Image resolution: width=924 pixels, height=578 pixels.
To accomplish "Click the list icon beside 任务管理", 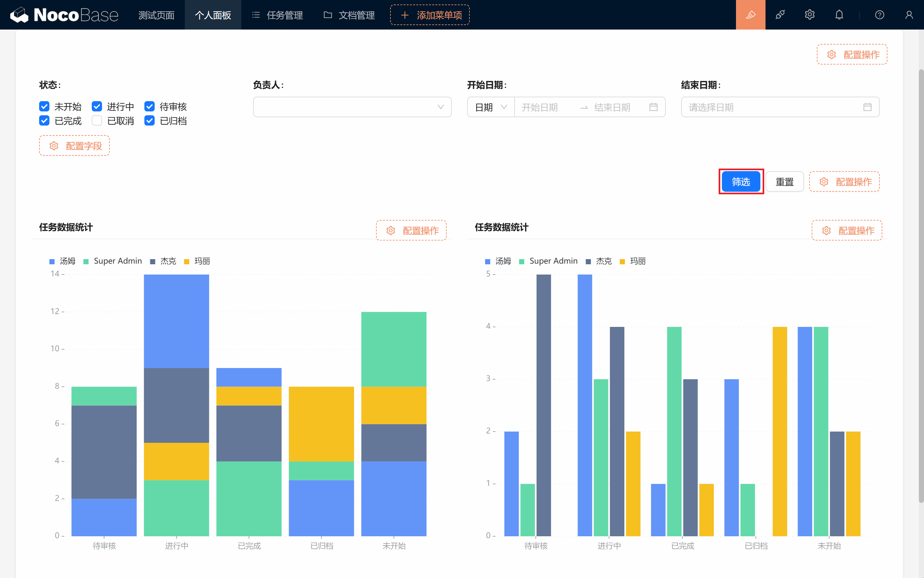I will tap(256, 15).
